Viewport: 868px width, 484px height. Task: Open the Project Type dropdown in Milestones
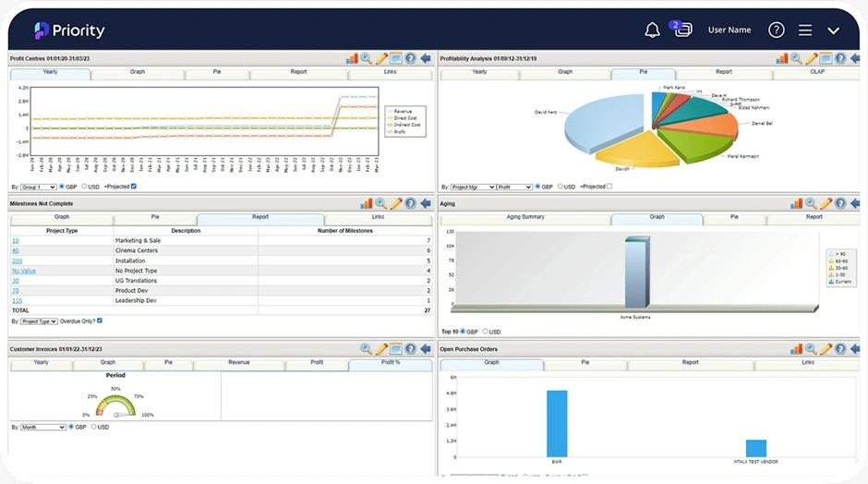(x=39, y=321)
